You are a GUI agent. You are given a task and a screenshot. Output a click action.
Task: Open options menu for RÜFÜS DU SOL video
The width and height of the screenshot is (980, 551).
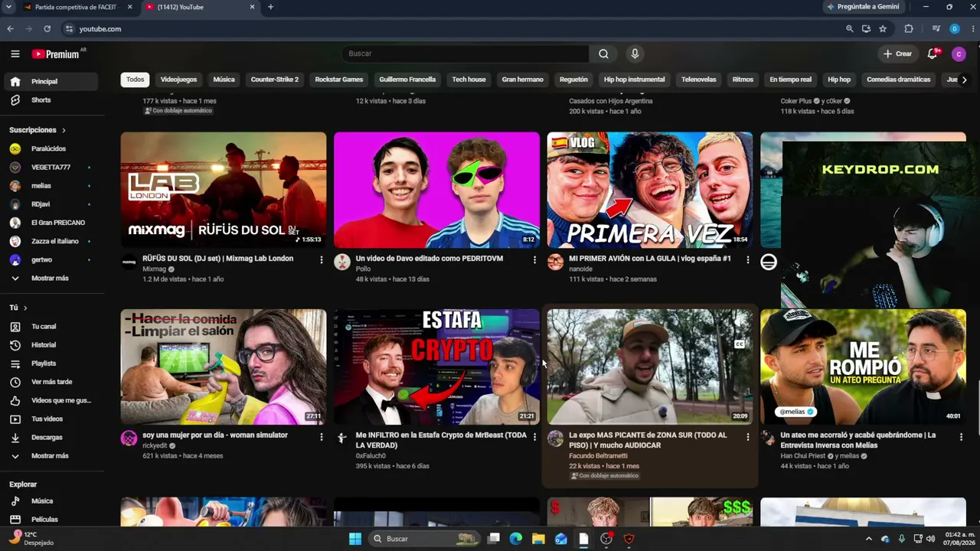click(x=322, y=259)
